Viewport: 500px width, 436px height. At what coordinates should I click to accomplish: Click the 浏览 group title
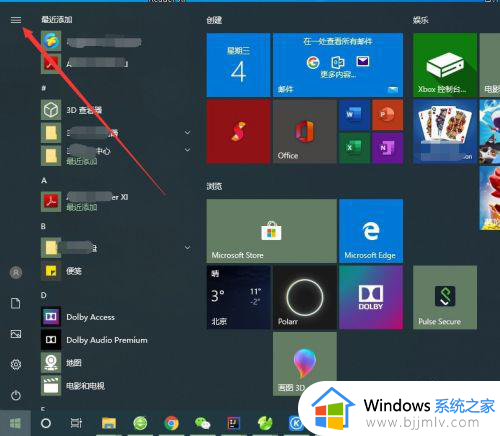(x=214, y=186)
